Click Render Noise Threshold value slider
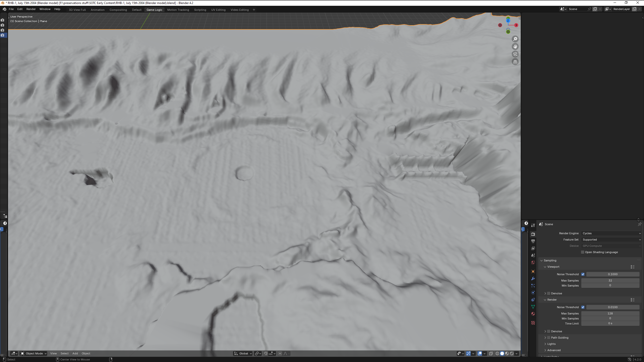The height and width of the screenshot is (362, 644). 613,307
